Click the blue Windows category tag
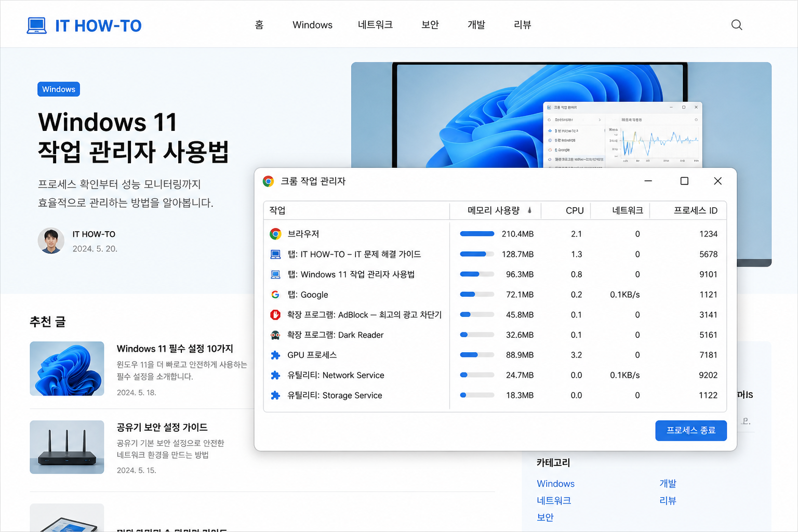Screen dimensions: 798x532 pyautogui.click(x=59, y=89)
